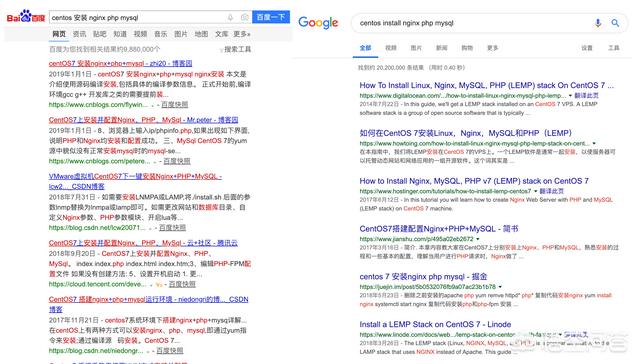Viewport: 640px width, 364px height.
Task: Click the 百度一下 search button
Action: (x=271, y=17)
